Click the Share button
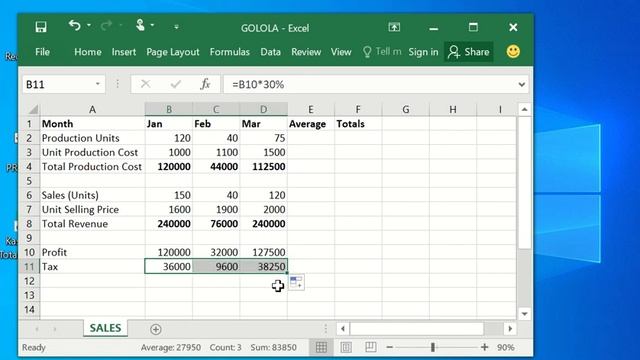This screenshot has width=640, height=360. tap(469, 52)
